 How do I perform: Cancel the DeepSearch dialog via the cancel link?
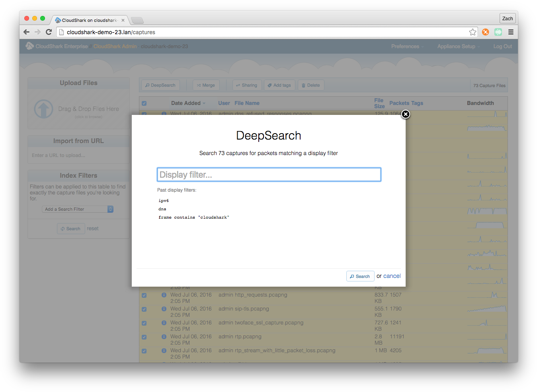(392, 276)
